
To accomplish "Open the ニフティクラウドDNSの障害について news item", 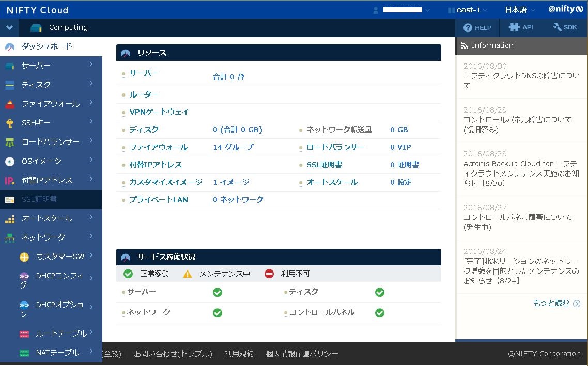I will click(x=521, y=81).
